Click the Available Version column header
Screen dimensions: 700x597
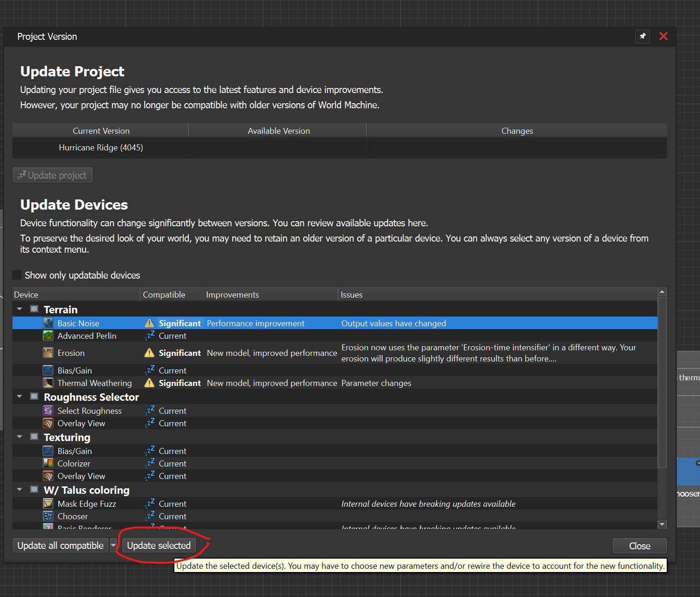pyautogui.click(x=278, y=131)
